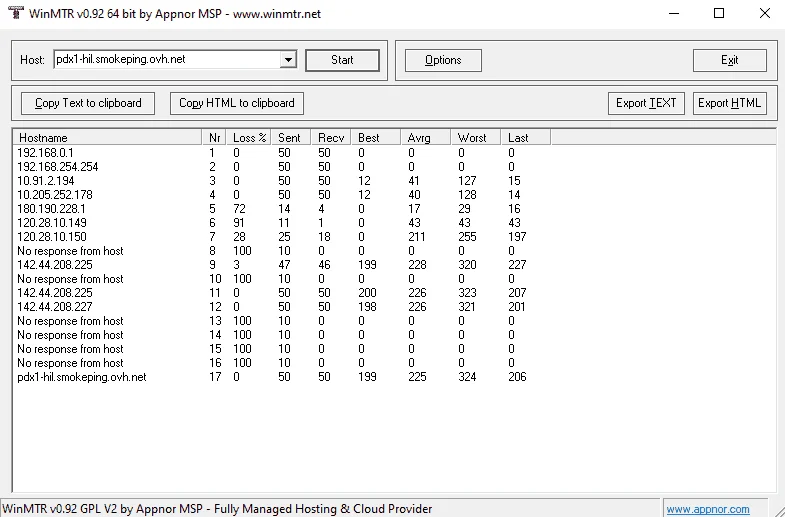Screen dimensions: 785x517
Task: Click the Hostname column header
Action: coord(108,138)
